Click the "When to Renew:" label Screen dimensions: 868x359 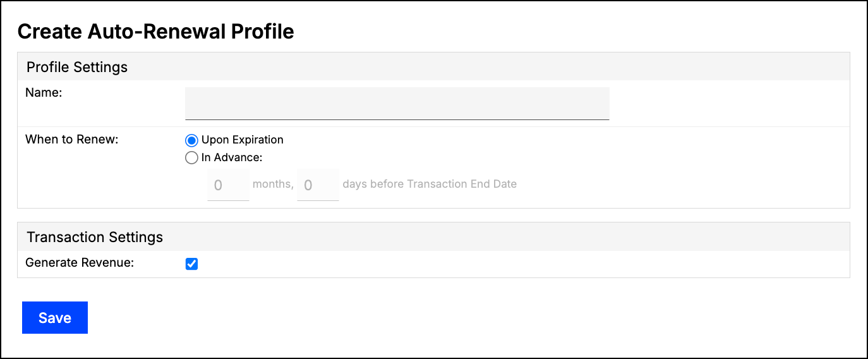(72, 139)
